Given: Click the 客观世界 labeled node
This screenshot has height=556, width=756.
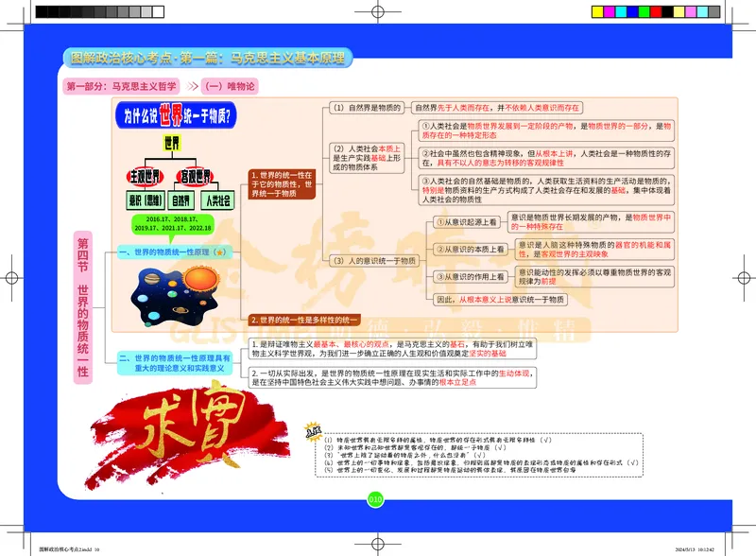Looking at the screenshot, I should pyautogui.click(x=196, y=177).
